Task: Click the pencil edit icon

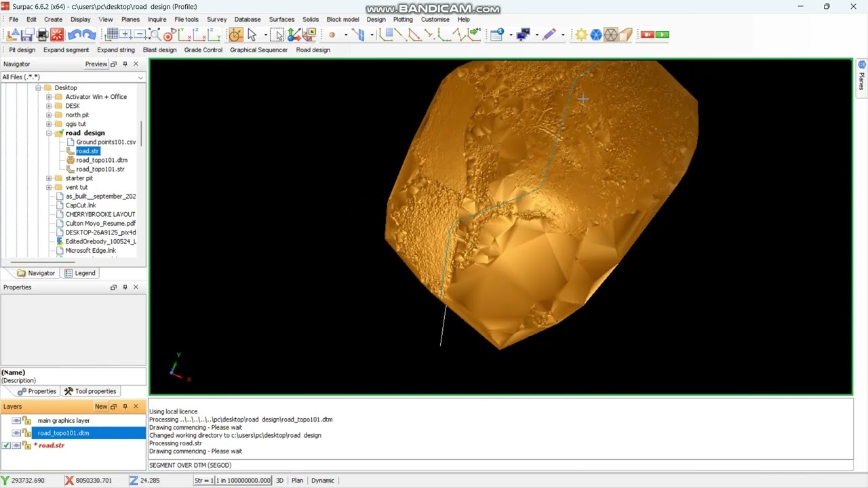Action: (549, 35)
